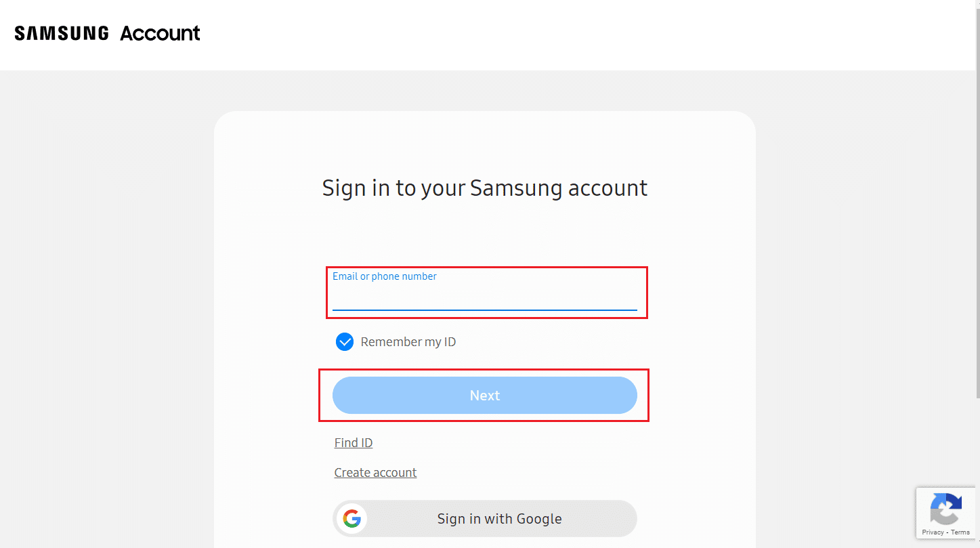Click the scrollbar up arrow
Image resolution: width=980 pixels, height=548 pixels.
(x=976, y=5)
